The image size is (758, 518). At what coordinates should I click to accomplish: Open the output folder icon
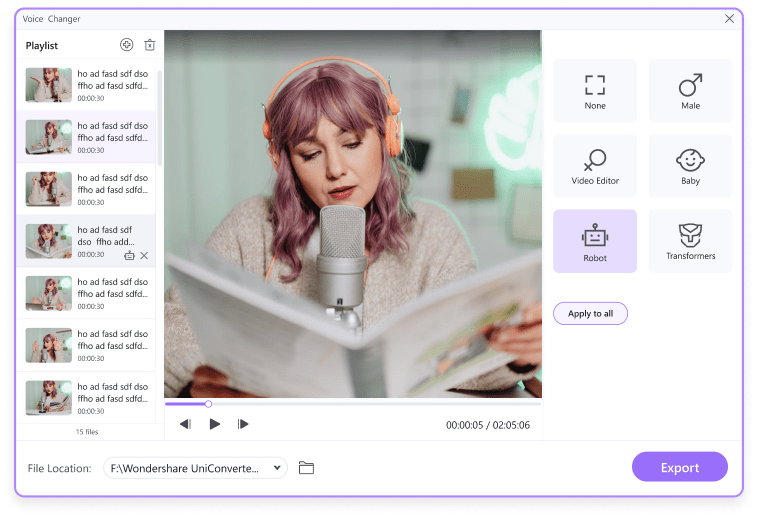(x=306, y=468)
